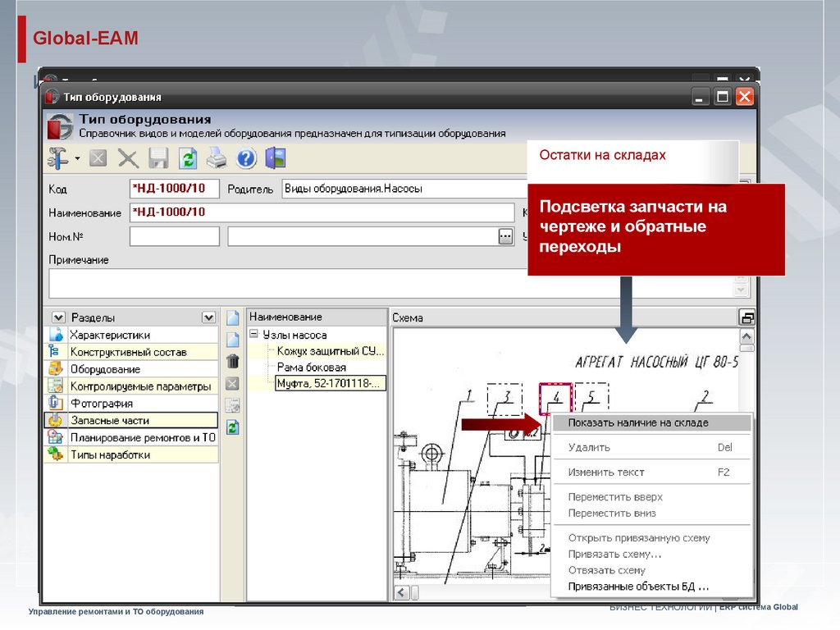
Task: Select Показать наличие на складе menu item
Action: pos(638,422)
